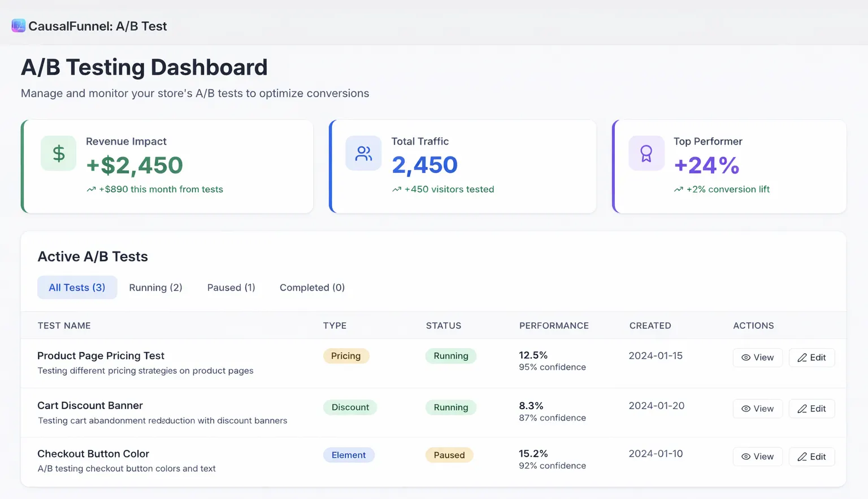Image resolution: width=868 pixels, height=499 pixels.
Task: View the Product Page Pricing Test
Action: coord(757,358)
